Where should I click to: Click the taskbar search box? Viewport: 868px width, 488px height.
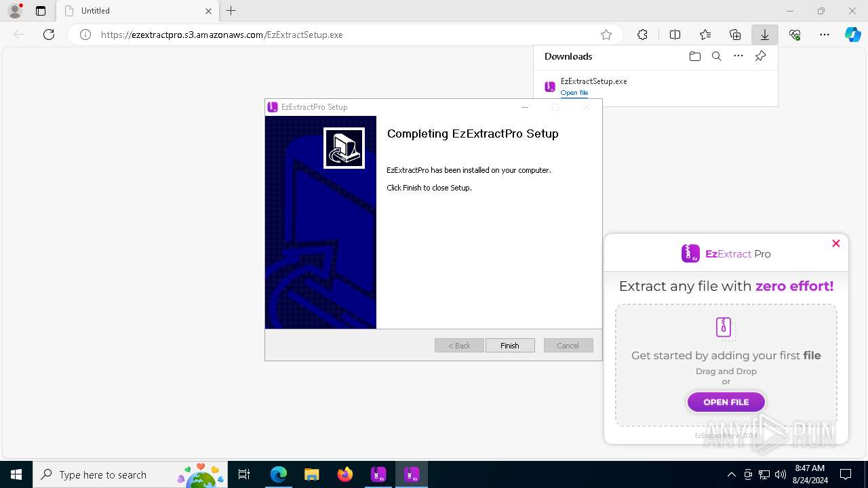130,474
